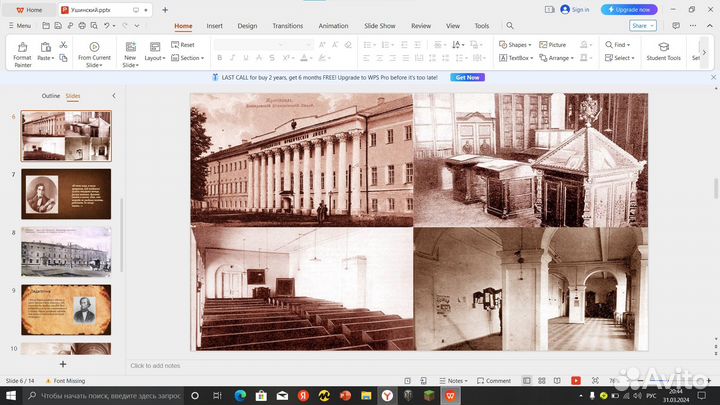
Task: Click the Share button
Action: [x=643, y=26]
